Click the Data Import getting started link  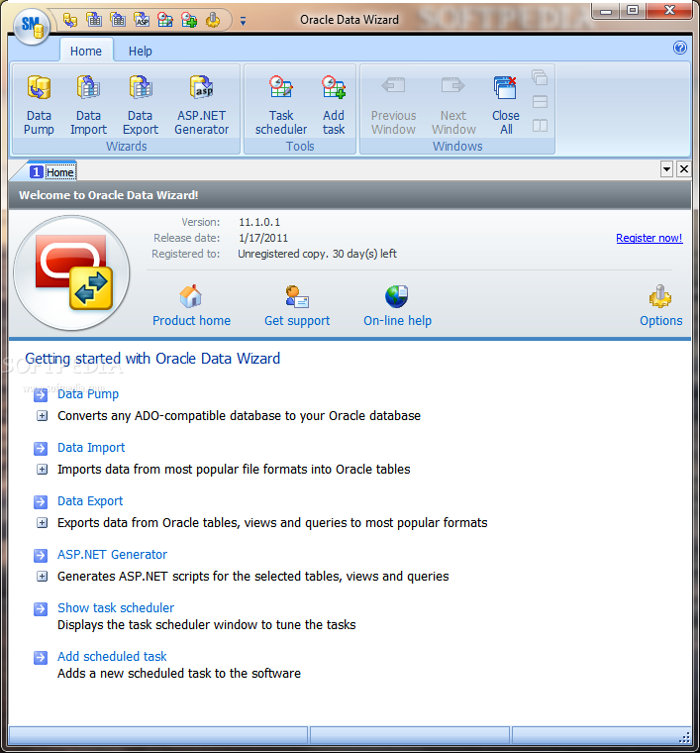(91, 447)
